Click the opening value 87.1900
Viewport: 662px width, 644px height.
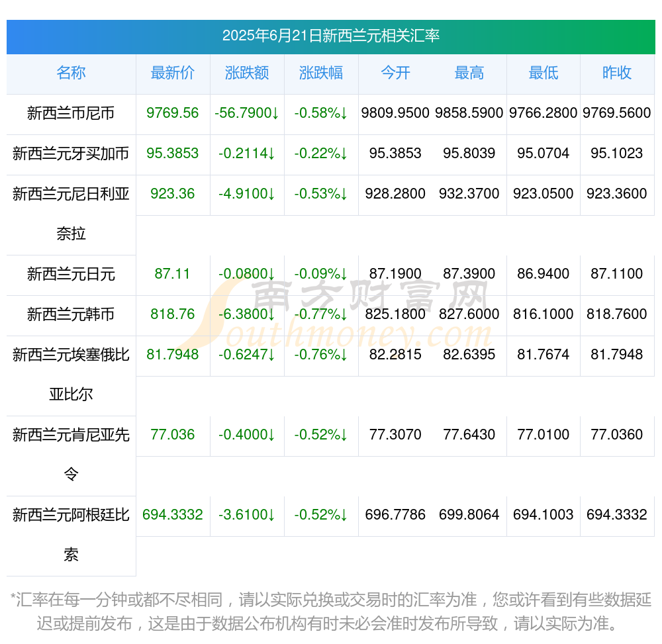point(395,274)
